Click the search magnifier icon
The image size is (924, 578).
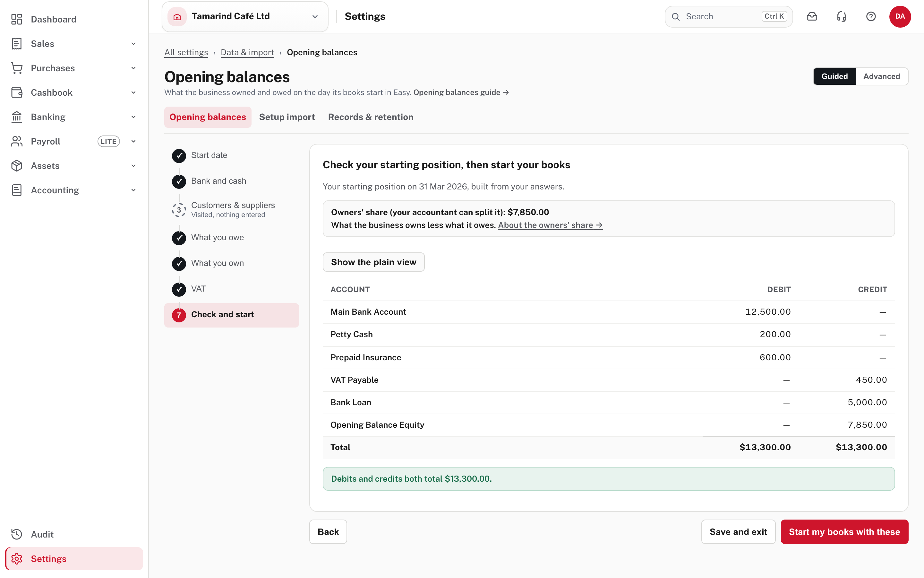675,16
